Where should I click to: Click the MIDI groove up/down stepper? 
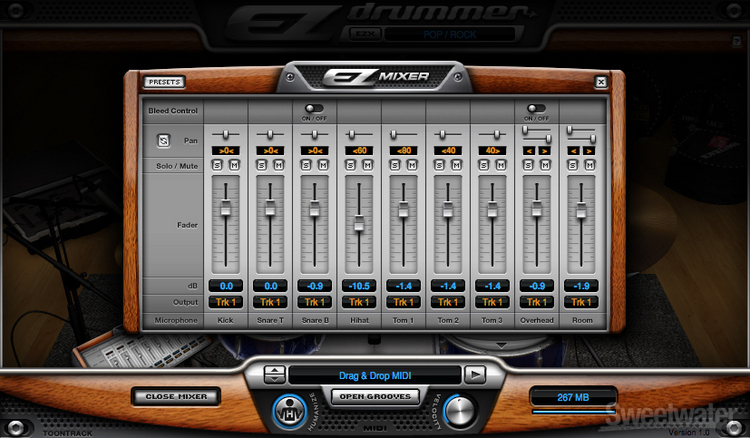275,375
